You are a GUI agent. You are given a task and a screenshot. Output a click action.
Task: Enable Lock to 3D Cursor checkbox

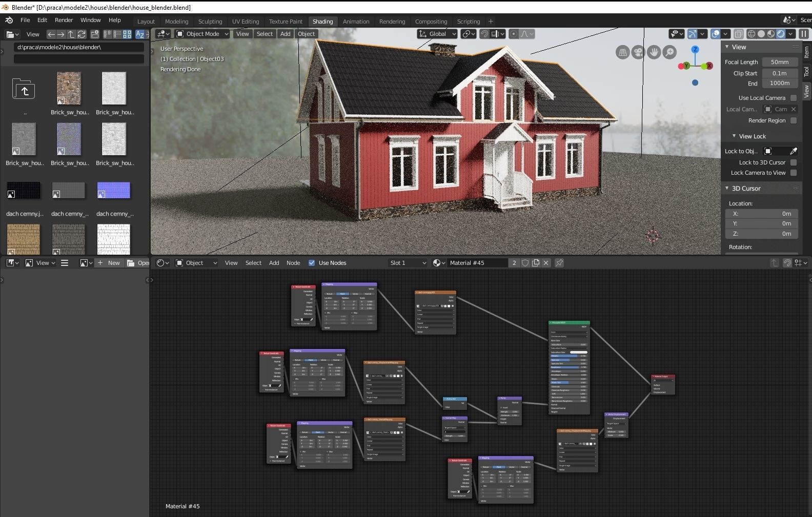(x=794, y=162)
